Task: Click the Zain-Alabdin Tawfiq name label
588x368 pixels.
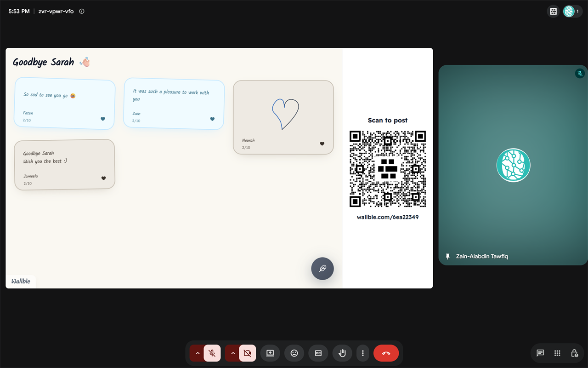Action: point(482,257)
